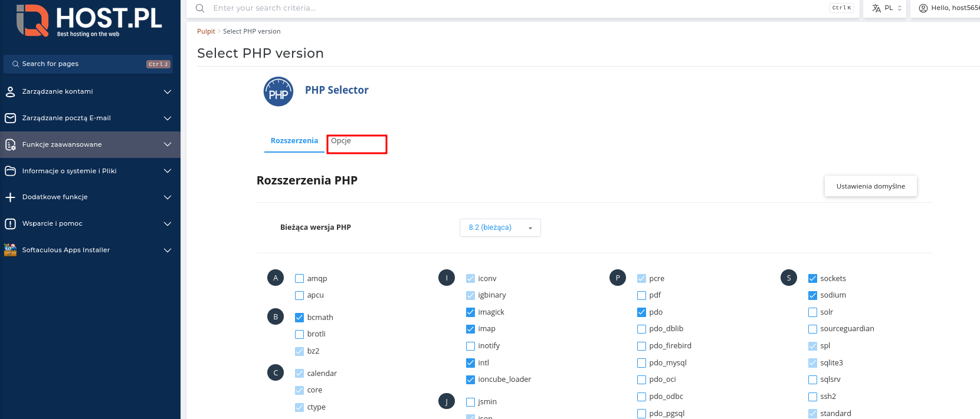
Task: Click the sidebar page search magnifier icon
Action: (15, 64)
